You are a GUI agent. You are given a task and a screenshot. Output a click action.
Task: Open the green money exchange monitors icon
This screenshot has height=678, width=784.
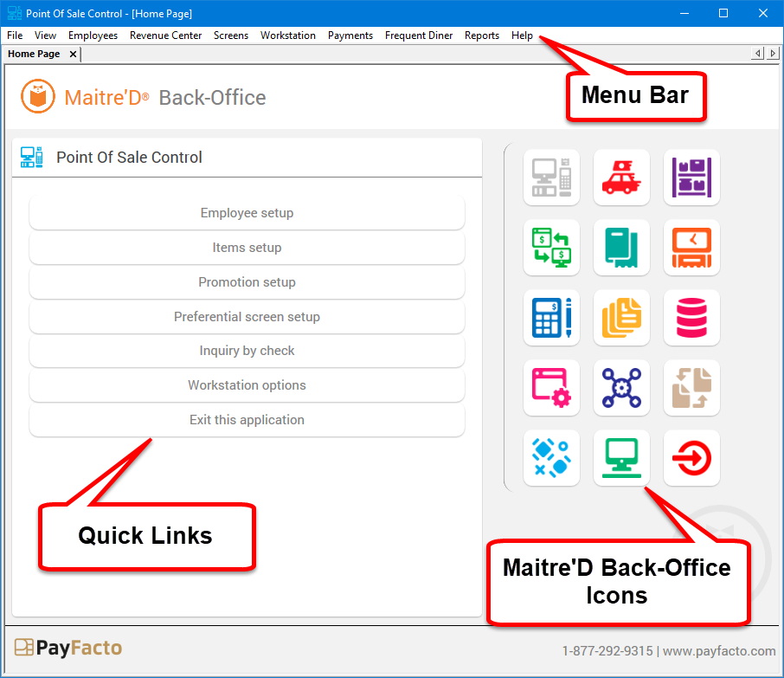point(551,248)
